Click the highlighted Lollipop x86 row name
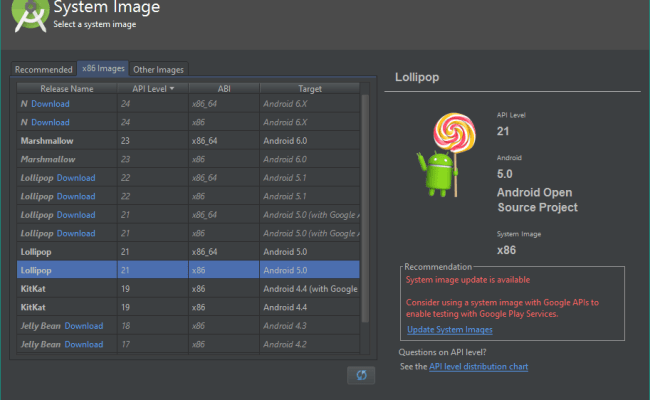 coord(36,270)
